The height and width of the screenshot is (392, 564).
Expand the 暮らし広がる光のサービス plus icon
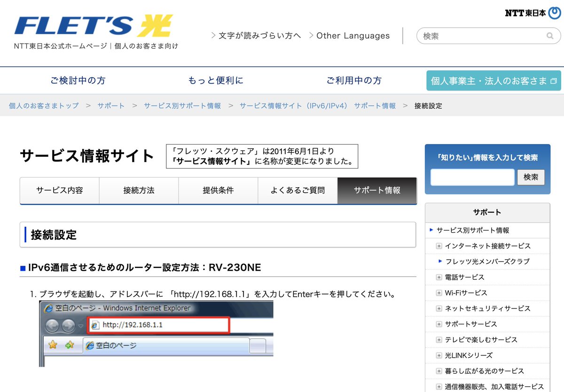point(439,371)
